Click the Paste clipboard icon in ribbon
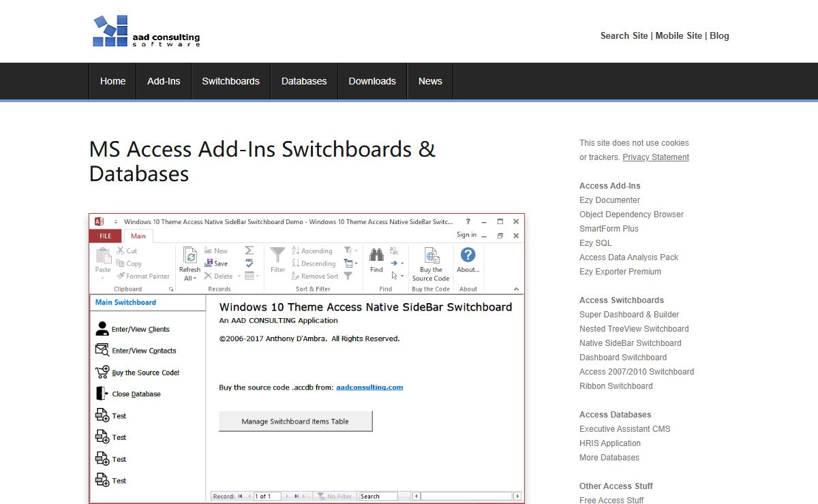818x504 pixels. (103, 256)
